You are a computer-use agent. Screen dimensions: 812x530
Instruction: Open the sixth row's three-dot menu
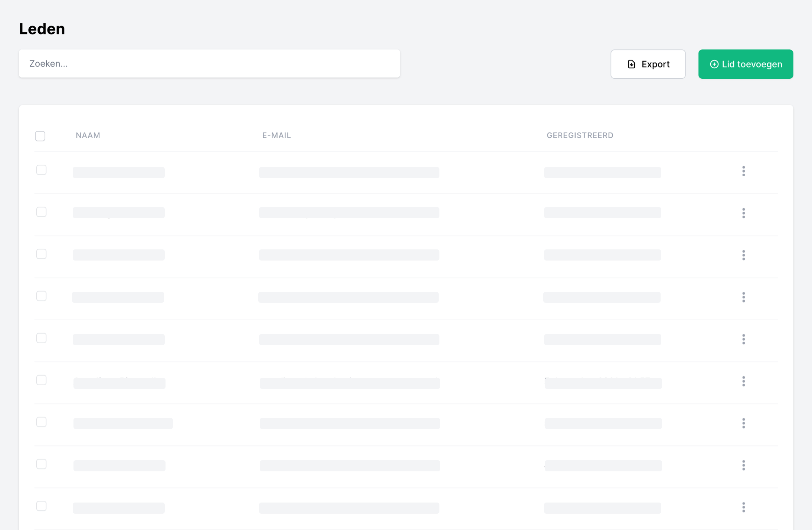(743, 381)
